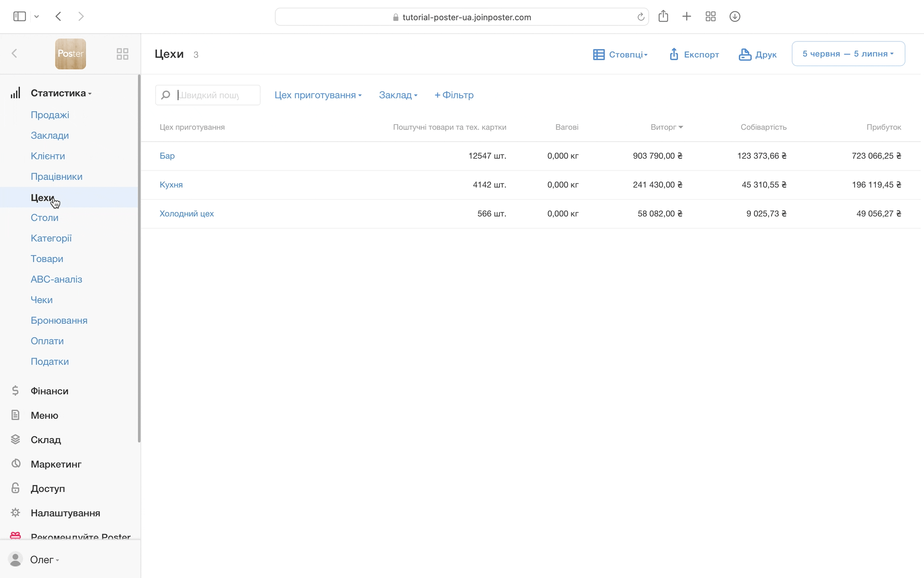Collapse sidebar with the back arrow
The image size is (924, 578).
point(14,53)
